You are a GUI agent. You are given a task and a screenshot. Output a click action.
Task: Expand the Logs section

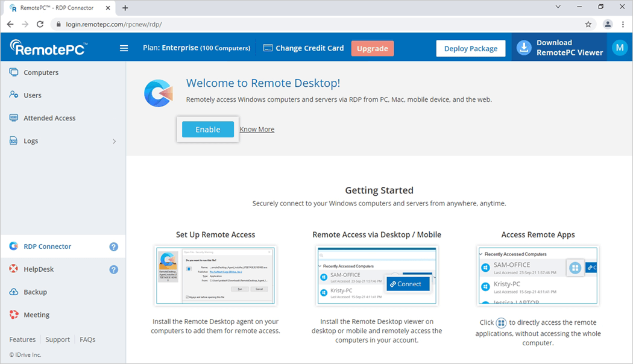114,141
